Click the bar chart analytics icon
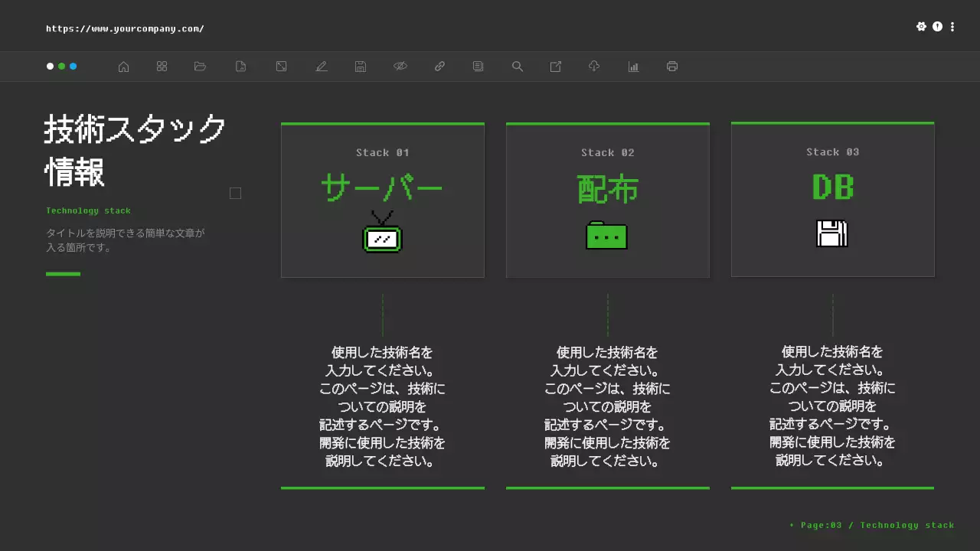The image size is (980, 551). [633, 67]
